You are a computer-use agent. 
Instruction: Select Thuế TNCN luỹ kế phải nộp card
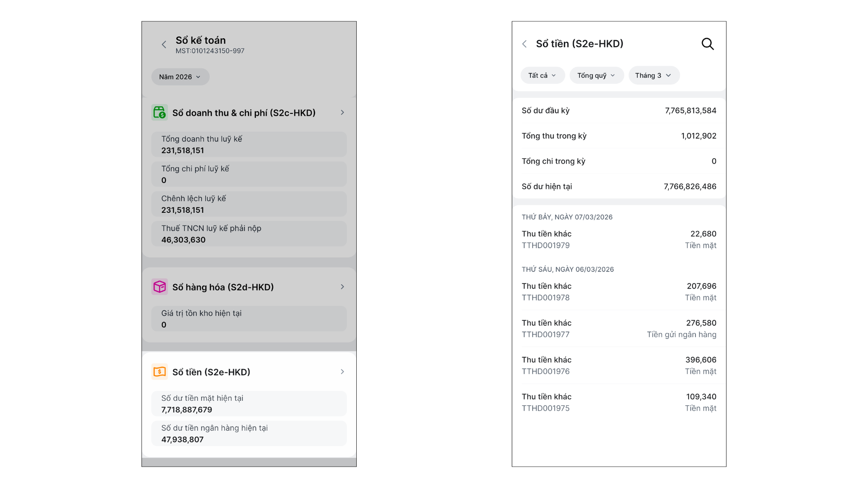tap(249, 234)
